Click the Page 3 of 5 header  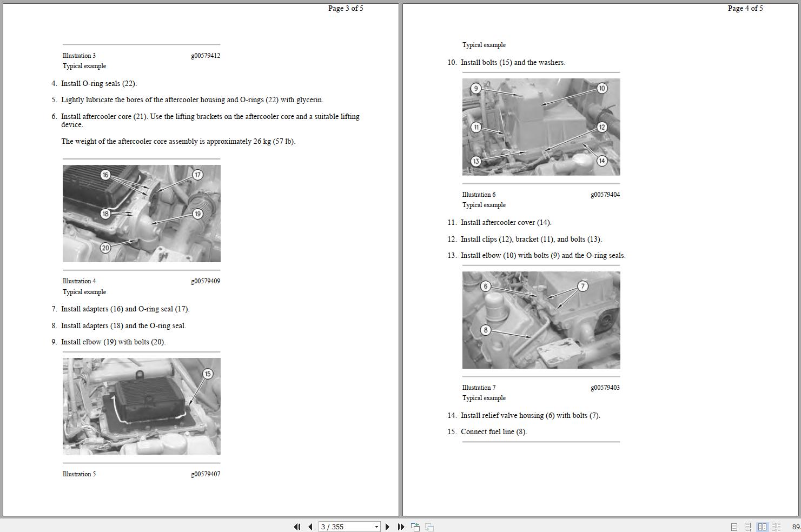tap(345, 8)
